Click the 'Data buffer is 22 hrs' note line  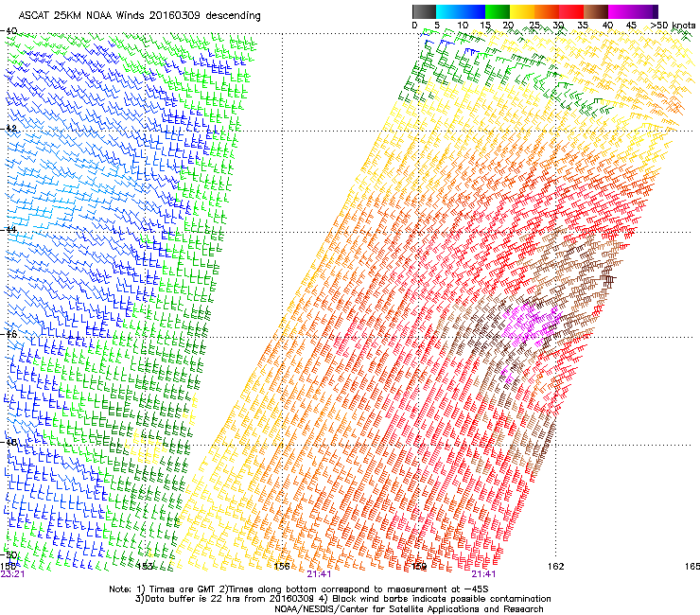coord(342,599)
